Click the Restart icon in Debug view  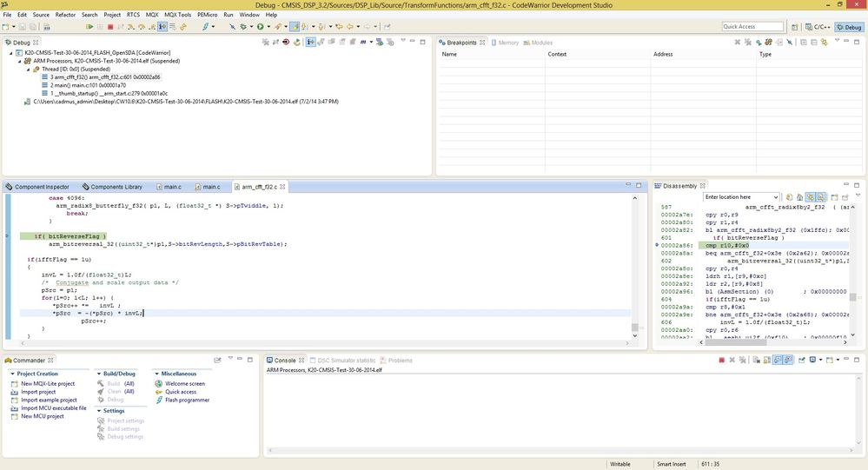tap(296, 42)
